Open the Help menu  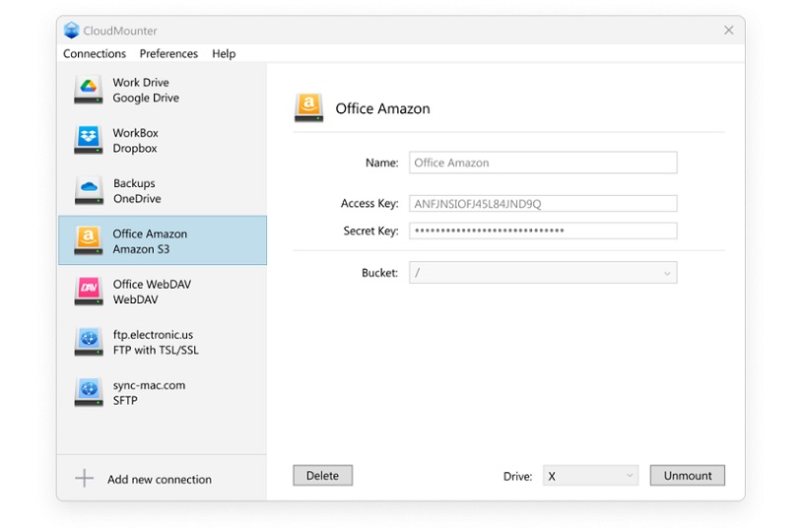[x=224, y=54]
